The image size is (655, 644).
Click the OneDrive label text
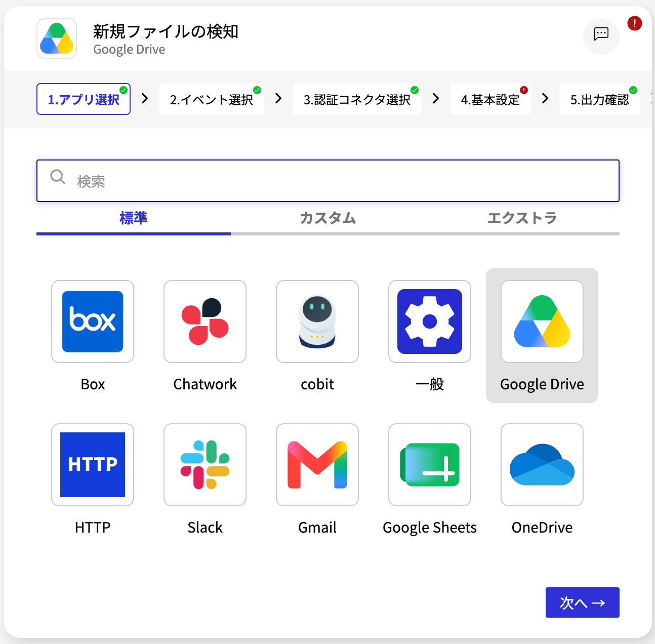(542, 528)
